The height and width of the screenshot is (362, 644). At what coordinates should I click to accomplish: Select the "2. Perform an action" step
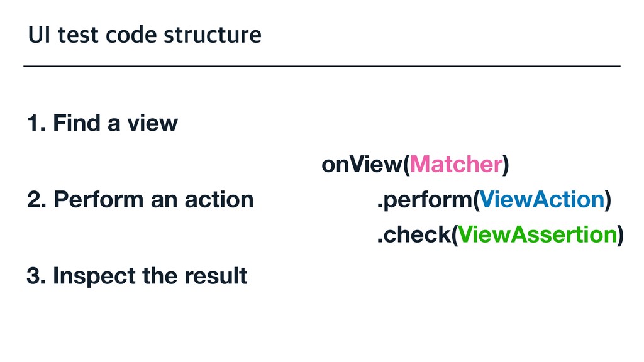point(140,200)
